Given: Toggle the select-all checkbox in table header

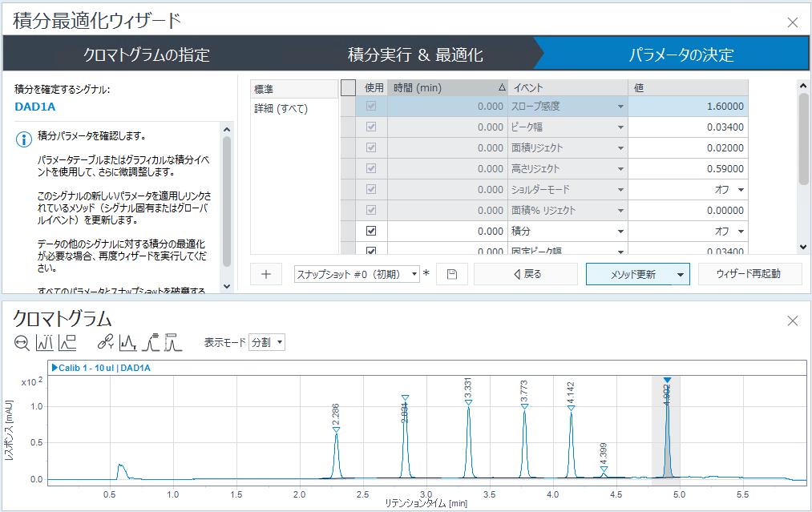Looking at the screenshot, I should [349, 88].
